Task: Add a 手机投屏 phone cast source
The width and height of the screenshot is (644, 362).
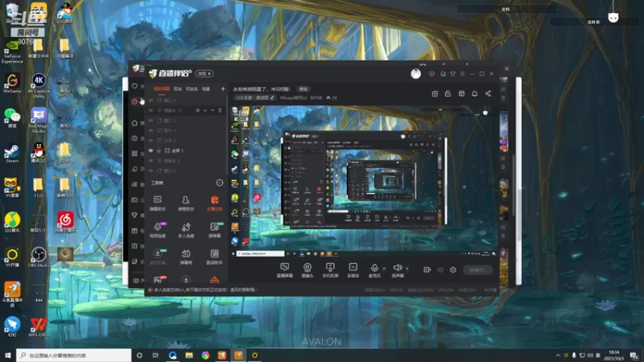Action: (x=330, y=270)
